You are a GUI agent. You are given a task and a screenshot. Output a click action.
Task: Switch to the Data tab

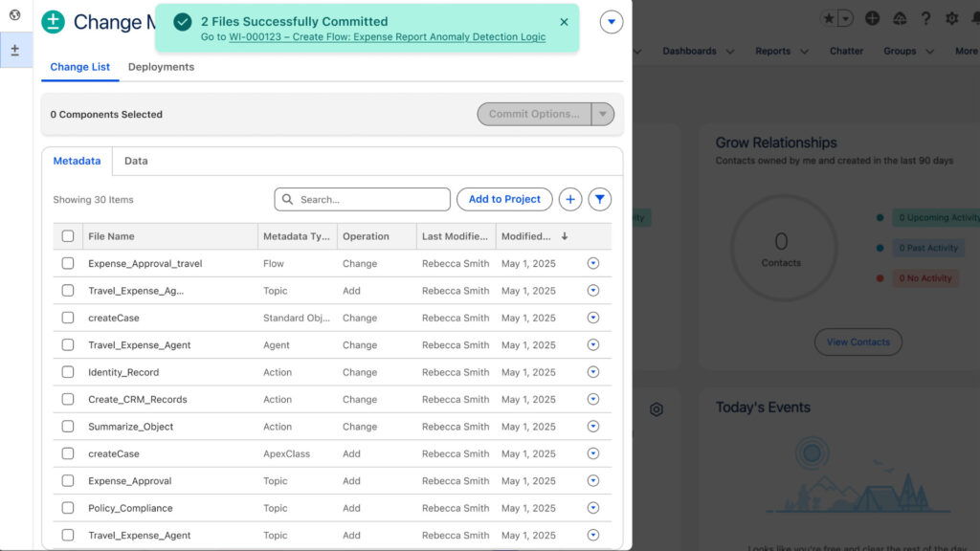click(x=136, y=161)
